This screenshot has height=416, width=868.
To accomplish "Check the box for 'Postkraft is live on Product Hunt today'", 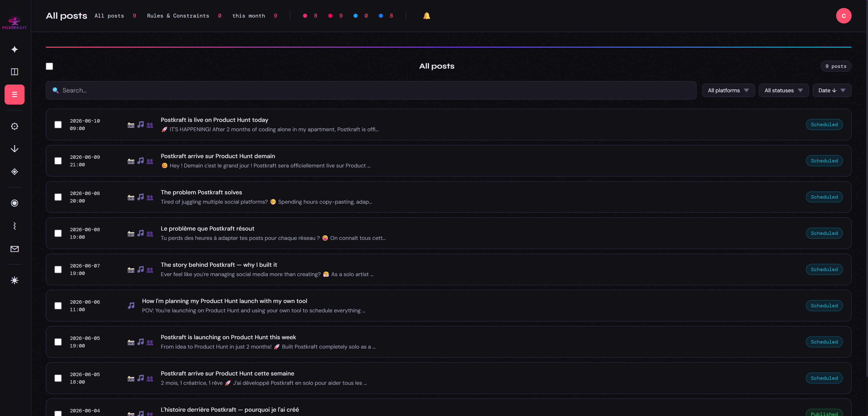I will coord(58,125).
